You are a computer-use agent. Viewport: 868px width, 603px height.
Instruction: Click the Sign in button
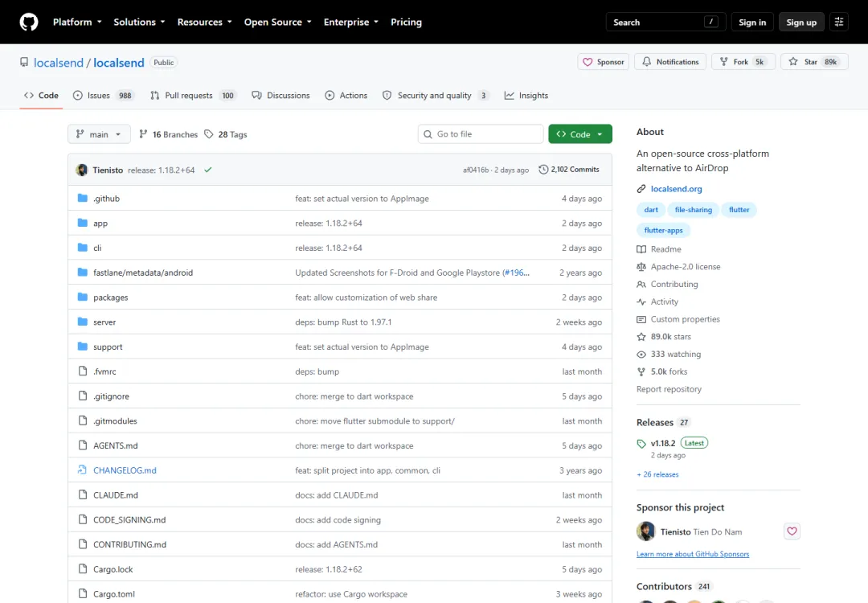tap(752, 23)
